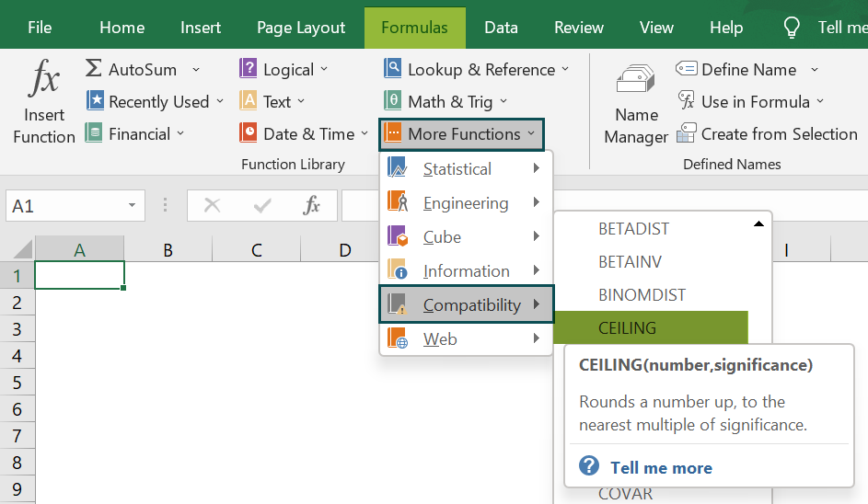Insert the CEILING function
Viewport: 868px width, 504px height.
[651, 327]
